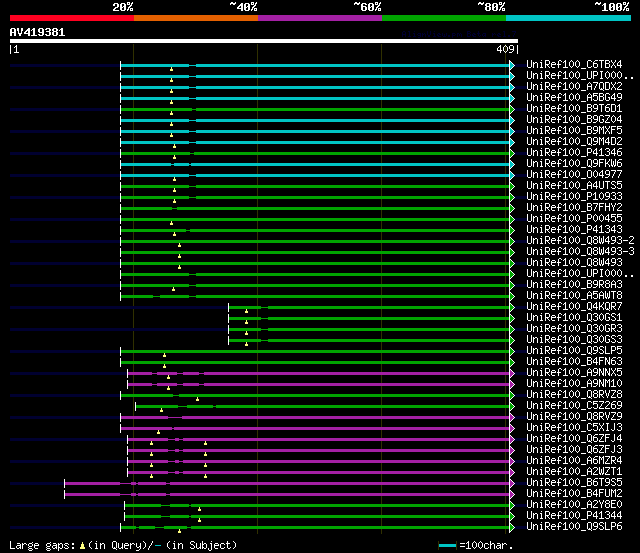Click the 409 end-position label
The height and width of the screenshot is (553, 640).
click(x=505, y=49)
